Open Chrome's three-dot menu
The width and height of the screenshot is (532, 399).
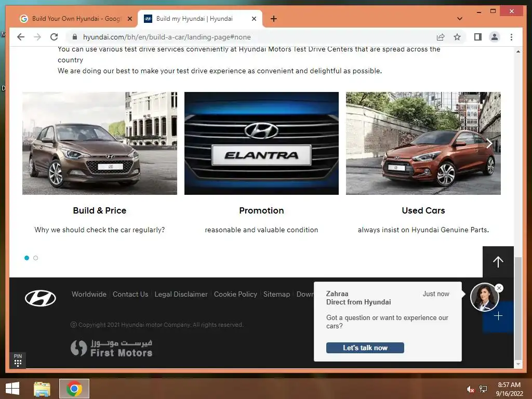pyautogui.click(x=511, y=37)
